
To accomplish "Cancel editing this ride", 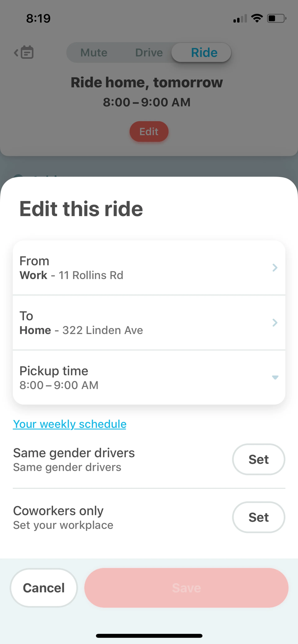I will pos(44,588).
